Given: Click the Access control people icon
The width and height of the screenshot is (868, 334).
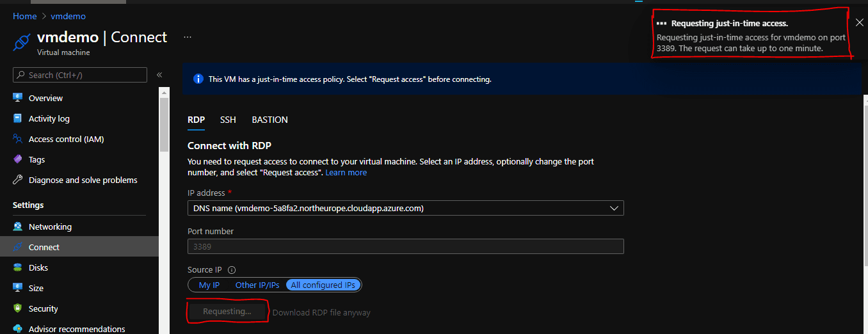Looking at the screenshot, I should point(18,139).
